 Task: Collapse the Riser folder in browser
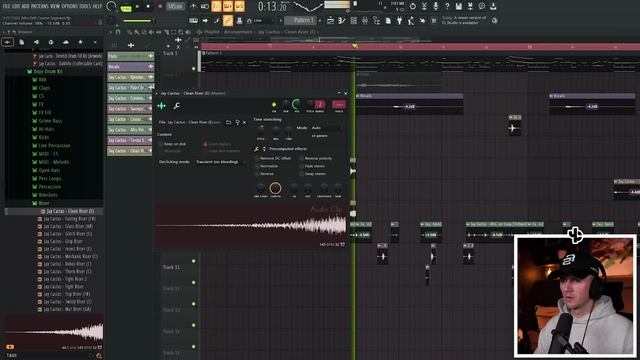click(x=41, y=203)
